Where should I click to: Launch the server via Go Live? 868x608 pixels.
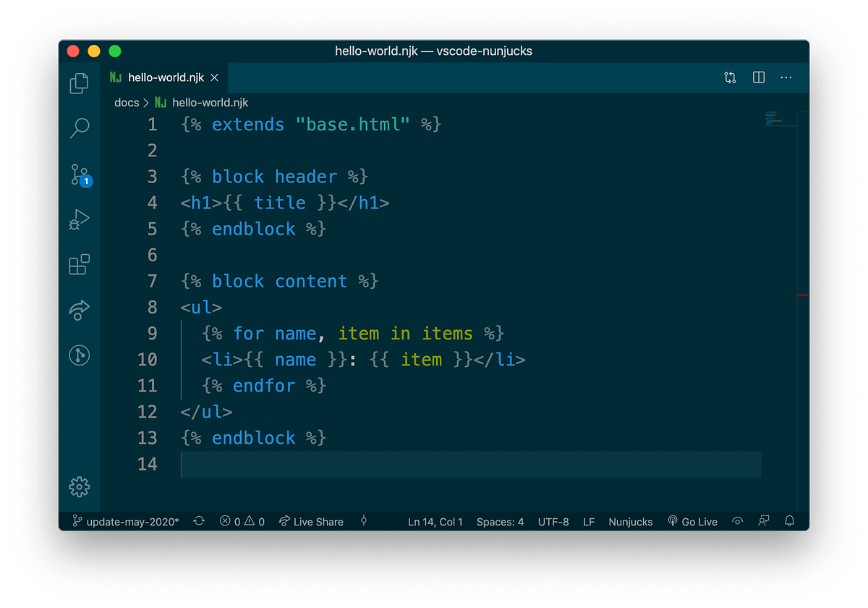pos(692,521)
